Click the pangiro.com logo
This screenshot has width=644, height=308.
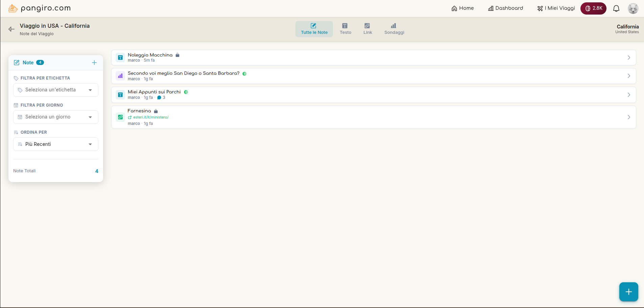[40, 8]
